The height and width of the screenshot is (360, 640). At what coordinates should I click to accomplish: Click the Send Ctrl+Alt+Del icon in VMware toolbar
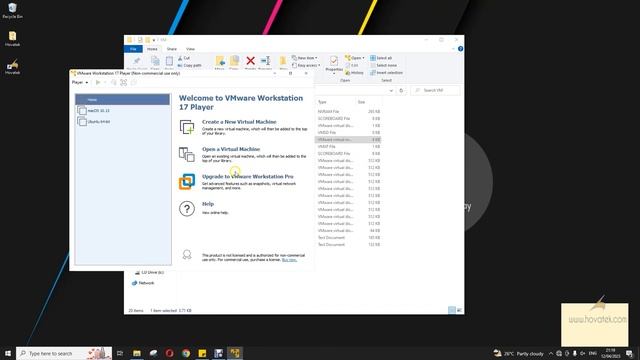tap(114, 82)
